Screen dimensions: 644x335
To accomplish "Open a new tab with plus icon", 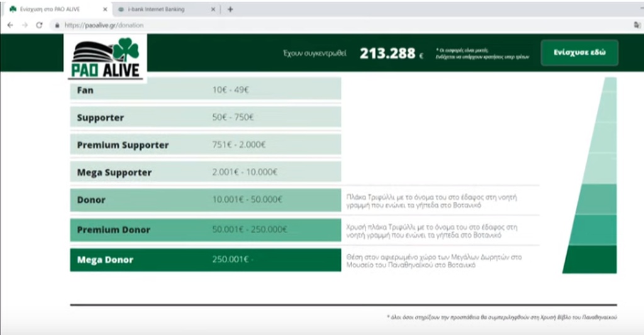I will point(230,9).
